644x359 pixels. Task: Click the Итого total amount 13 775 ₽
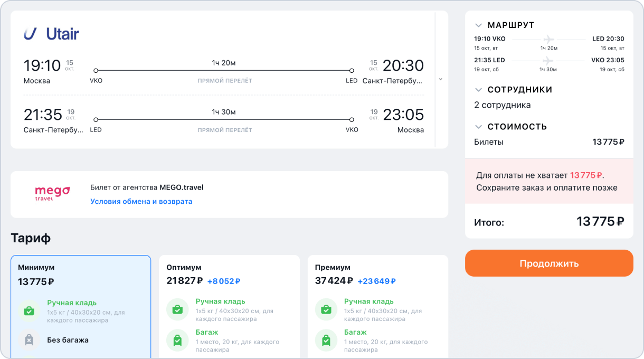[601, 222]
